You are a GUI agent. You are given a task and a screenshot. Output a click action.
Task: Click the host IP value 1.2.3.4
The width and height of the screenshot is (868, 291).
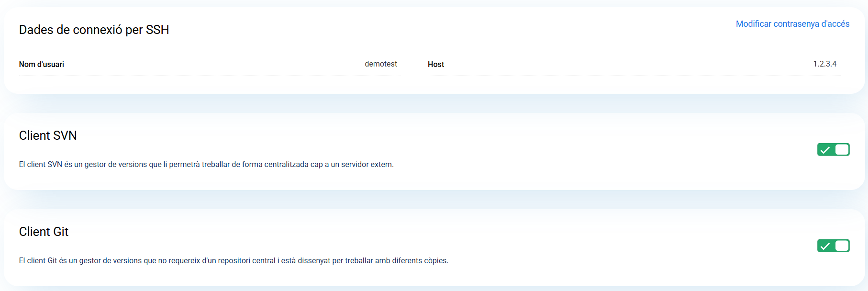pyautogui.click(x=824, y=64)
